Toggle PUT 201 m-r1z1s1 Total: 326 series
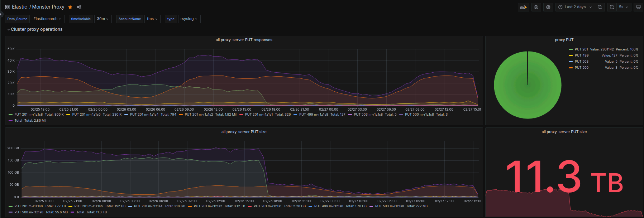Screen dimensions: 644x218 pyautogui.click(x=265, y=115)
